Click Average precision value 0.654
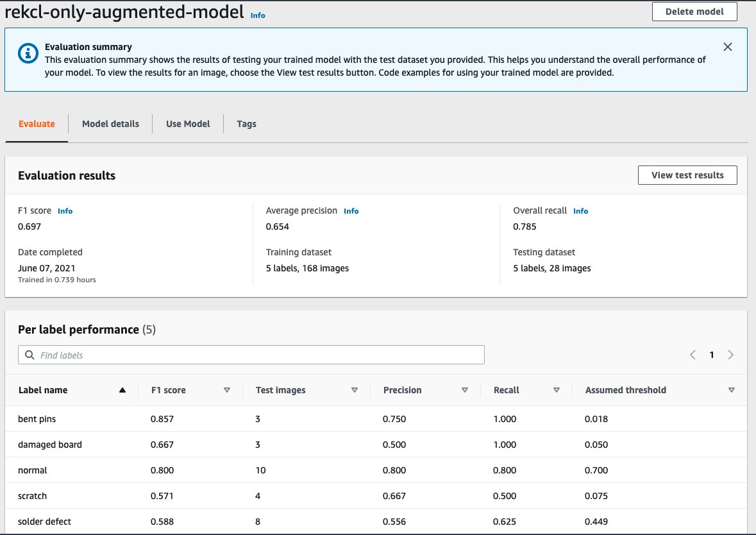Viewport: 756px width, 535px height. coord(277,226)
